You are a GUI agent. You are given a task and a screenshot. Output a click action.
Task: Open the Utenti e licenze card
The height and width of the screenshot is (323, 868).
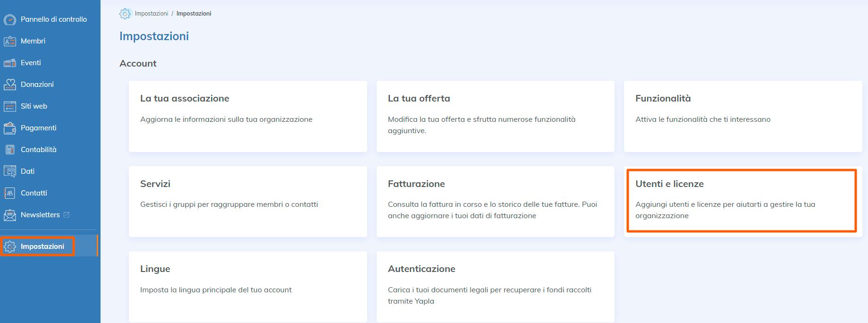pyautogui.click(x=742, y=201)
